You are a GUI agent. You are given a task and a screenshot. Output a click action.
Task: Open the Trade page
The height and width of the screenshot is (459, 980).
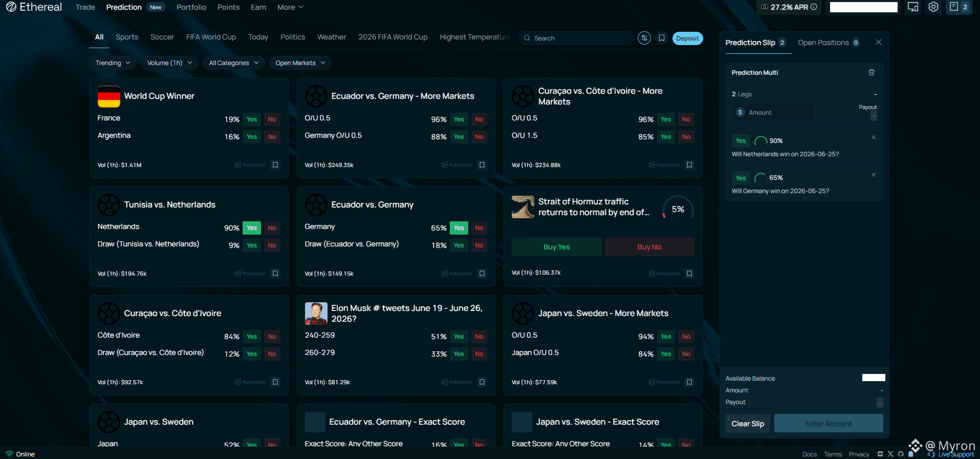(85, 7)
